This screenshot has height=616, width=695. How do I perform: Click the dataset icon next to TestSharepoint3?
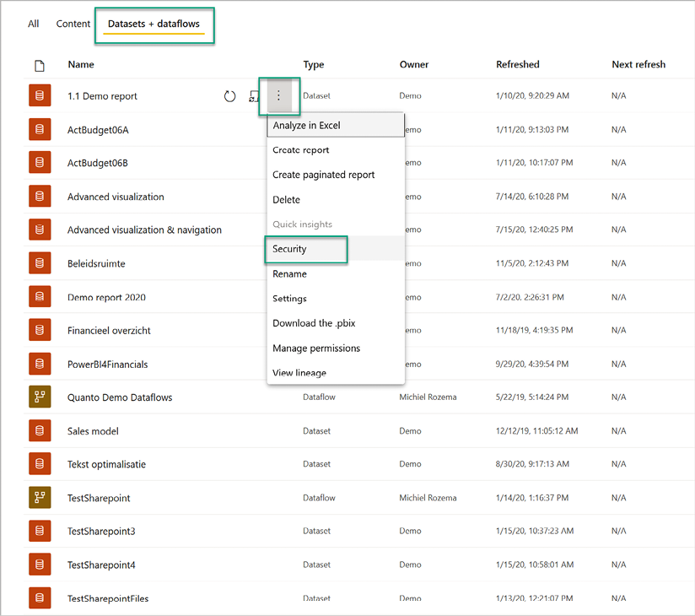tap(40, 531)
